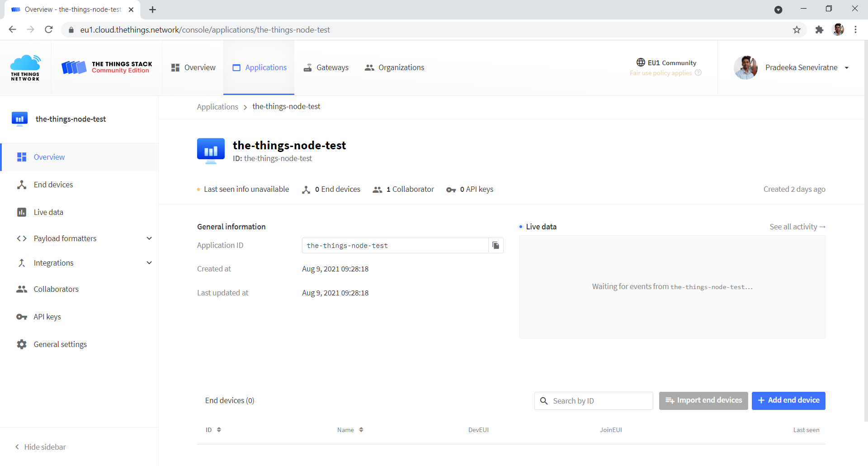
Task: Open Payload formatters code icon
Action: [x=21, y=238]
